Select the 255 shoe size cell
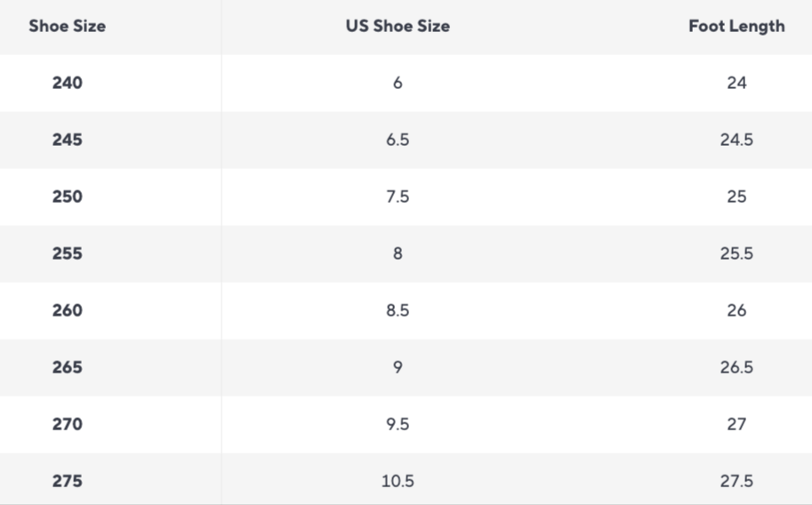This screenshot has height=505, width=812. (x=68, y=253)
